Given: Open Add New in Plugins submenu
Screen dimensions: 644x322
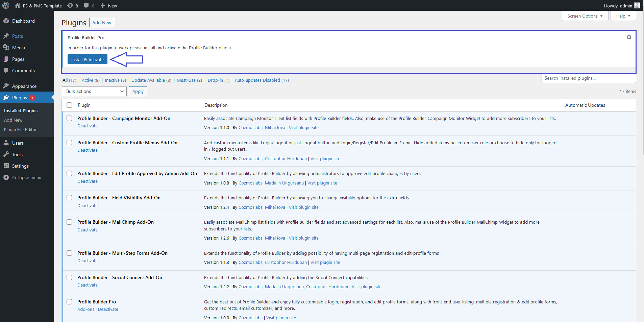Looking at the screenshot, I should (x=13, y=120).
